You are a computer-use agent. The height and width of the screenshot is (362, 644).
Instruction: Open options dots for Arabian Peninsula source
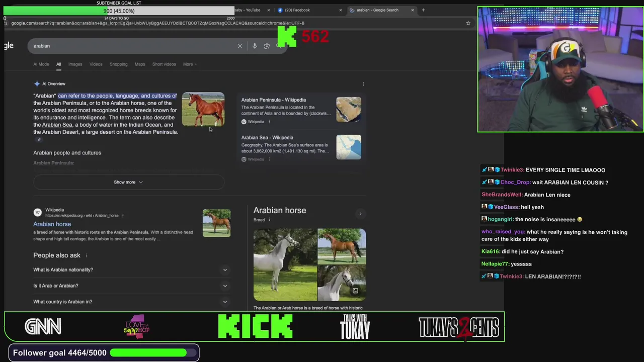tap(269, 122)
